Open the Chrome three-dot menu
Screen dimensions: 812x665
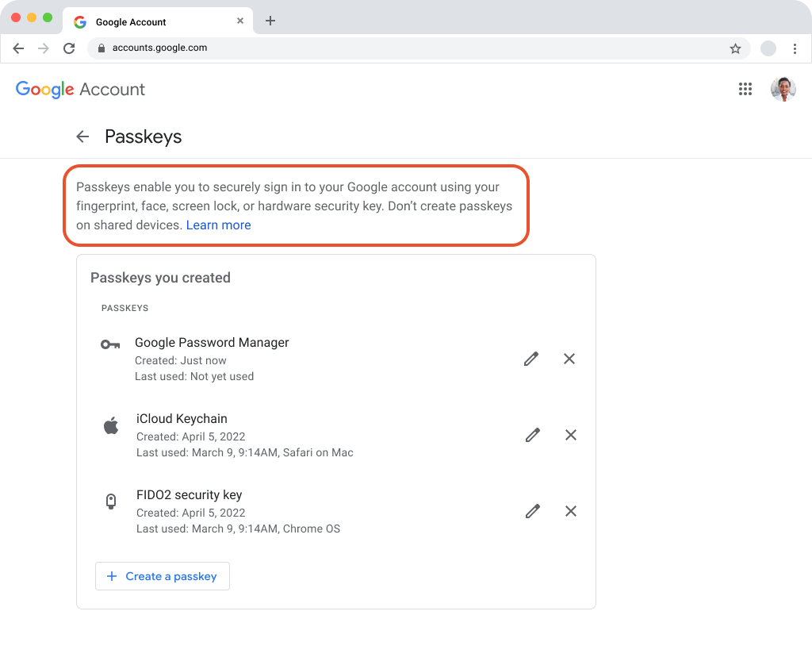(x=795, y=48)
